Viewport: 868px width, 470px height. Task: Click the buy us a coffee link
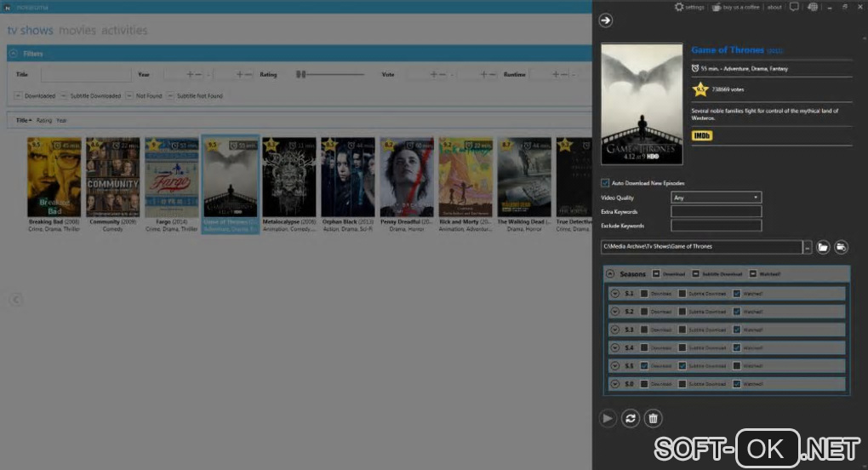[x=740, y=7]
